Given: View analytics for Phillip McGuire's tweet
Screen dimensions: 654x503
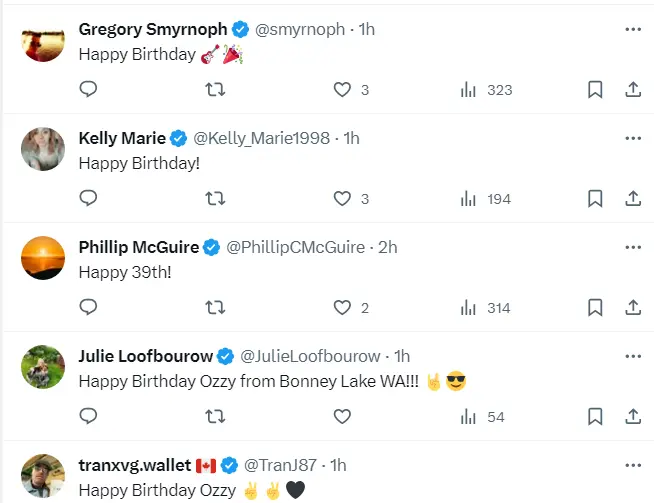Looking at the screenshot, I should (468, 307).
